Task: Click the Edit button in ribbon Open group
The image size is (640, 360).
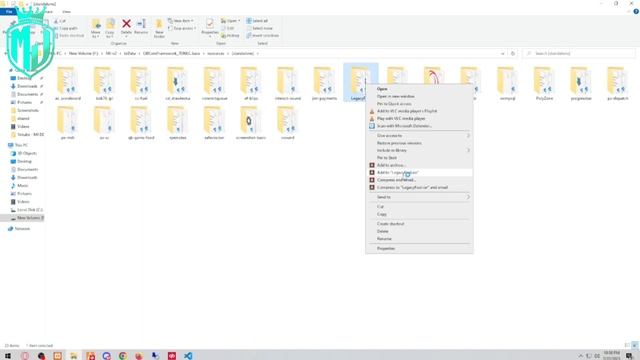Action: (x=228, y=28)
